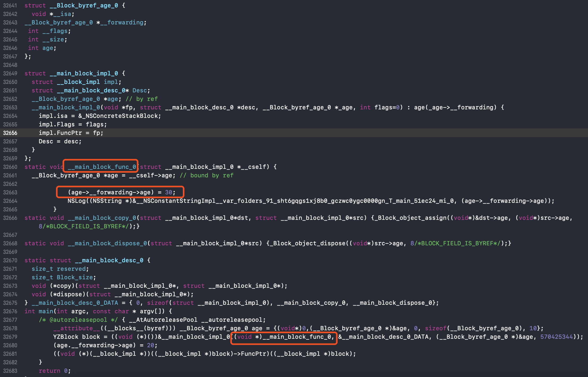This screenshot has height=377, width=588.
Task: Click 'Desc = desc;' on line 32657
Action: click(x=60, y=142)
